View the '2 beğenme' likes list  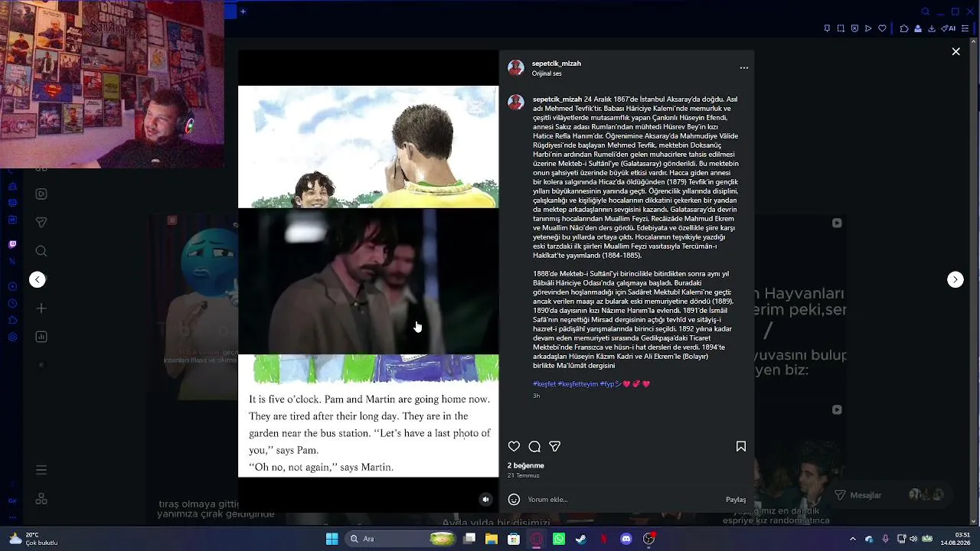(x=526, y=465)
